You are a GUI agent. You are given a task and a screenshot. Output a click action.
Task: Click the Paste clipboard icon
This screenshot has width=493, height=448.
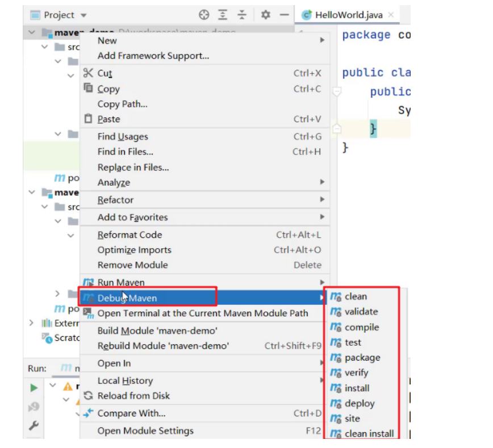point(89,119)
